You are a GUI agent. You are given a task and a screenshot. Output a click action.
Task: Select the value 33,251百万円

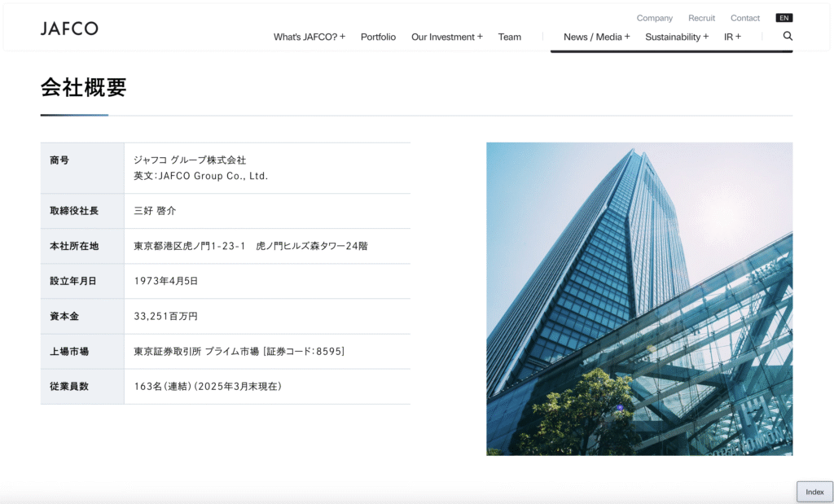click(166, 316)
